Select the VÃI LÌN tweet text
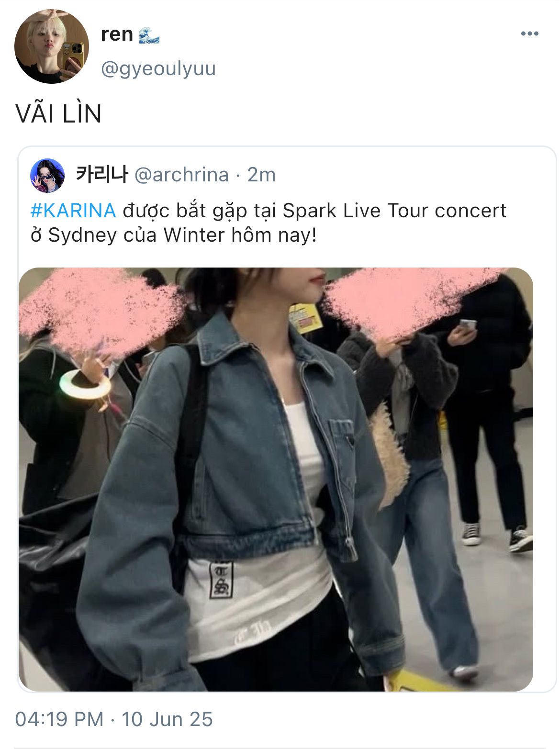This screenshot has height=749, width=560. (x=58, y=114)
